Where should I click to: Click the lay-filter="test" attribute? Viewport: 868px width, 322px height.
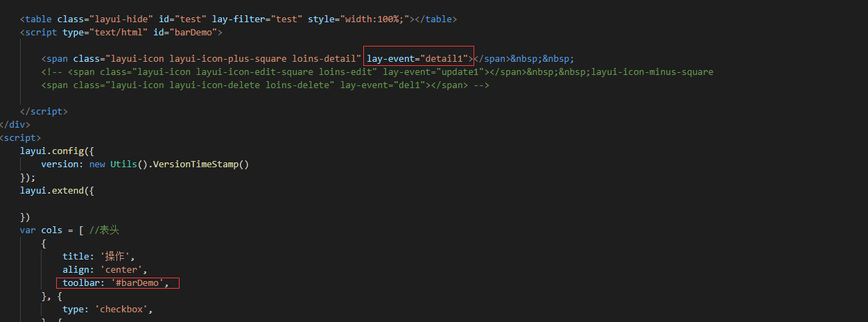coord(257,19)
